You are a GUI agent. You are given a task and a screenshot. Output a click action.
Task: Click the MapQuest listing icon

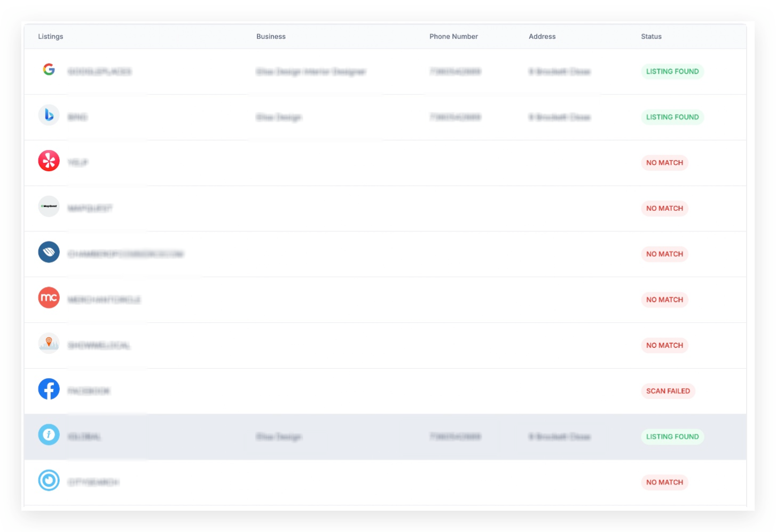[49, 206]
